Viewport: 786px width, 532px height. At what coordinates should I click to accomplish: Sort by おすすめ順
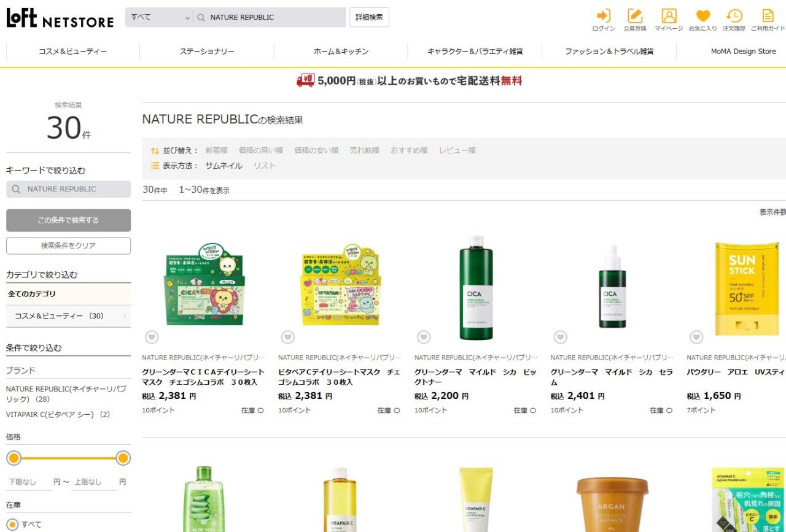tap(409, 150)
